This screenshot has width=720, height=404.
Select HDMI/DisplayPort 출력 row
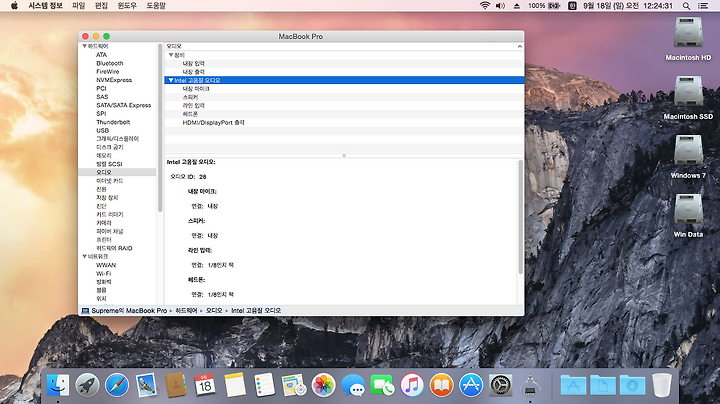click(x=344, y=123)
